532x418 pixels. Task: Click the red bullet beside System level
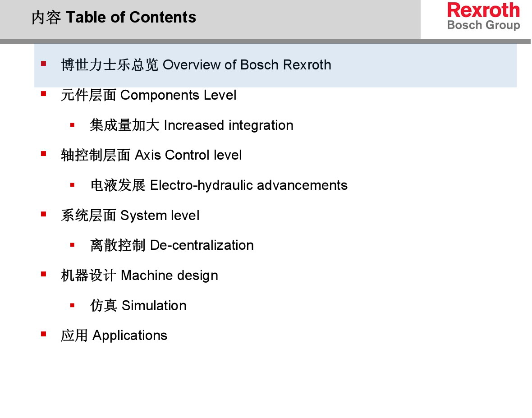(44, 214)
